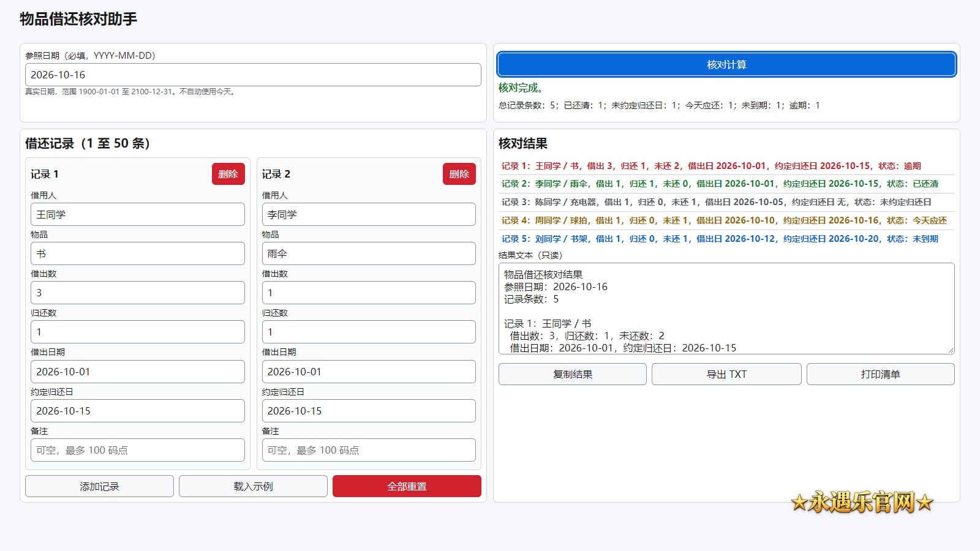Select 记录 2 归还数 field
980x551 pixels.
pyautogui.click(x=369, y=332)
